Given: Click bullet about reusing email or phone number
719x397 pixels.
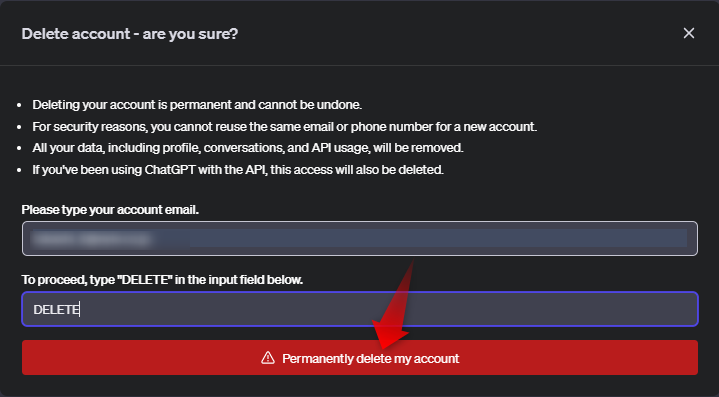Looking at the screenshot, I should (284, 127).
